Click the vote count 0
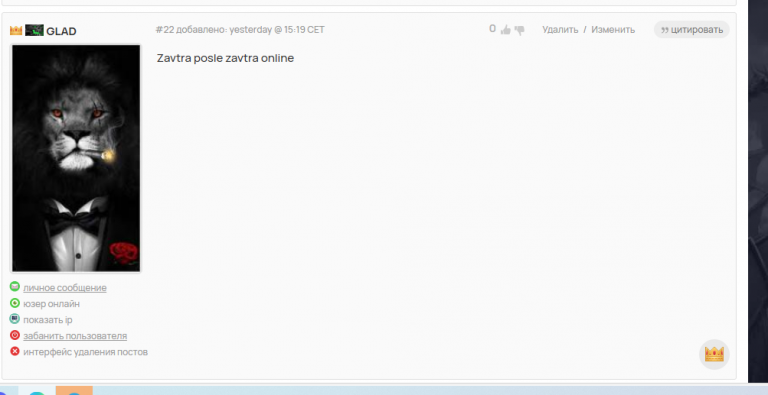This screenshot has height=395, width=768. [x=492, y=29]
